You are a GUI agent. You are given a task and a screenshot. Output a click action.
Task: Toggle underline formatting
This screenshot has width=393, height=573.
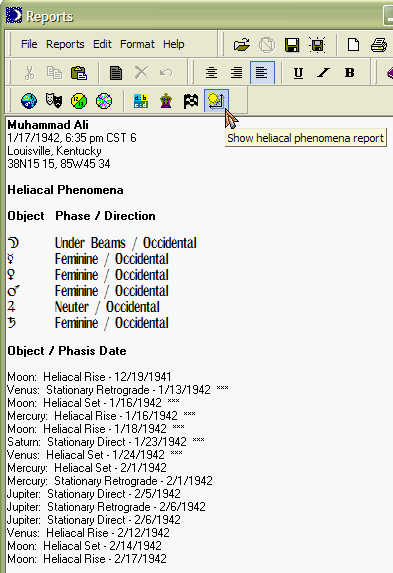(298, 72)
